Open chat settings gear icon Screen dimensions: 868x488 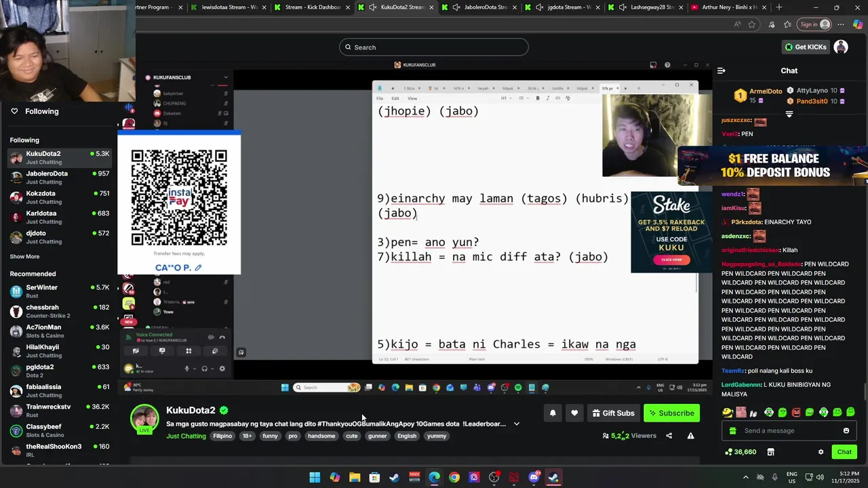(x=821, y=452)
